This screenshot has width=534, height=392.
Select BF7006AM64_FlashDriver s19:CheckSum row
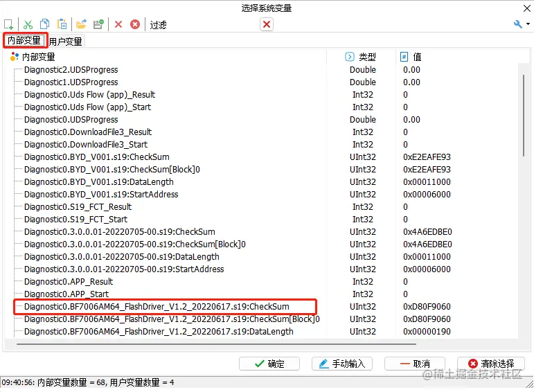click(157, 307)
